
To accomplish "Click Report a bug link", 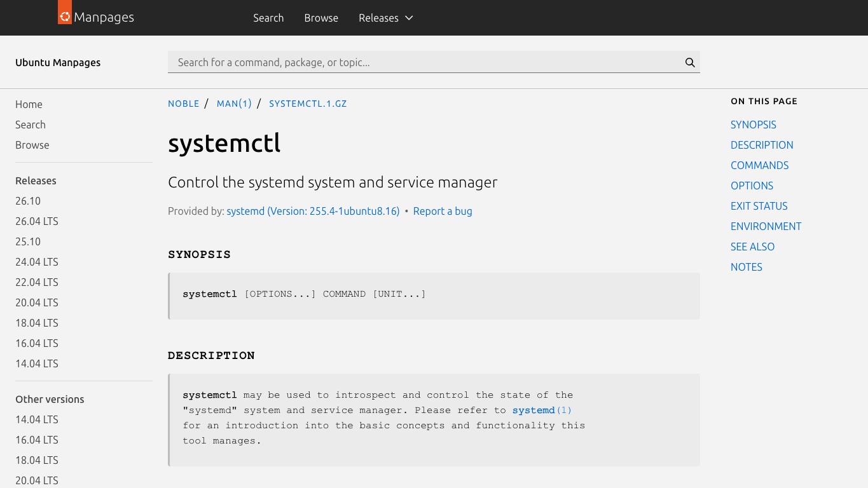I will coord(443,211).
